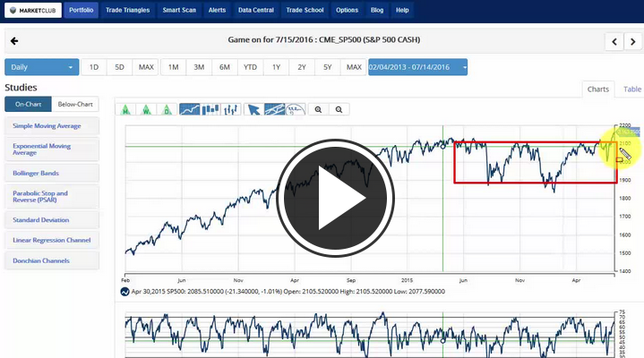Open the Daily interval dropdown
The height and width of the screenshot is (358, 644).
pos(41,67)
